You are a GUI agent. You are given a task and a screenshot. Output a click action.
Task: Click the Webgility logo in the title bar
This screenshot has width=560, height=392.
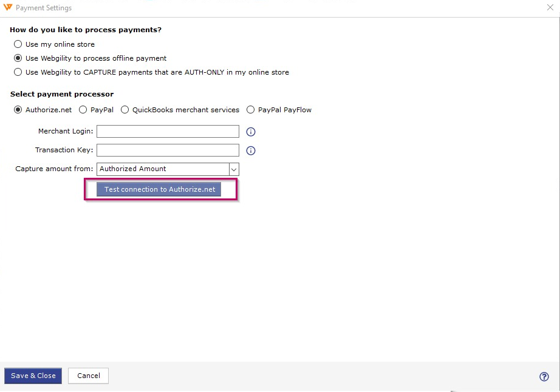pos(7,7)
